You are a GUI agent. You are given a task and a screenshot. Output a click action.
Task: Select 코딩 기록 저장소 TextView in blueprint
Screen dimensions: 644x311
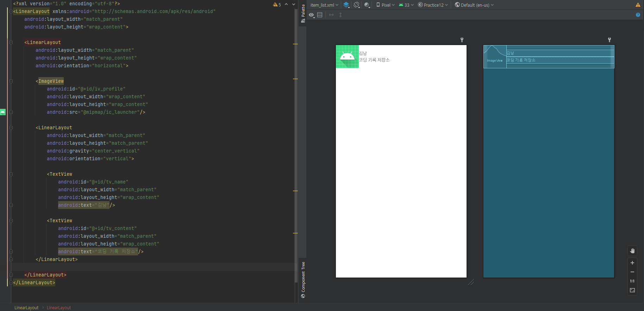tap(560, 60)
